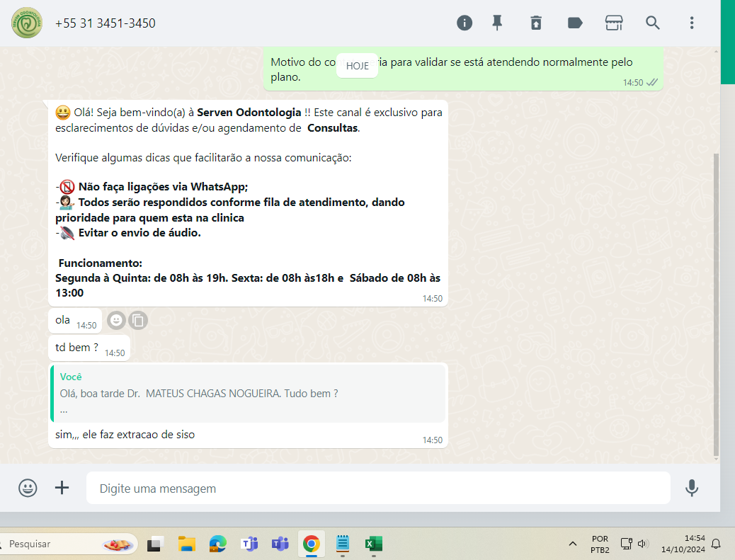Copy the 'ola' message with copy icon
Screen dimensions: 735x560
(138, 321)
